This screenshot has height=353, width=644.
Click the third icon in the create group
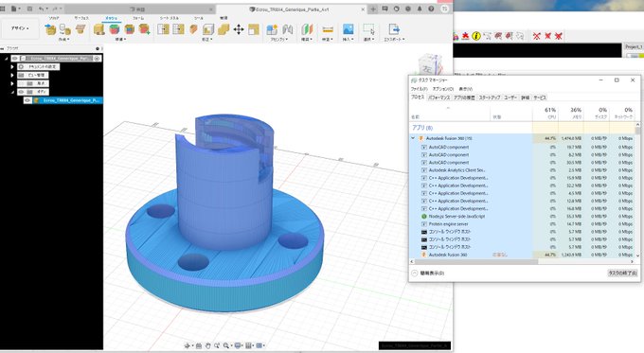click(x=80, y=29)
